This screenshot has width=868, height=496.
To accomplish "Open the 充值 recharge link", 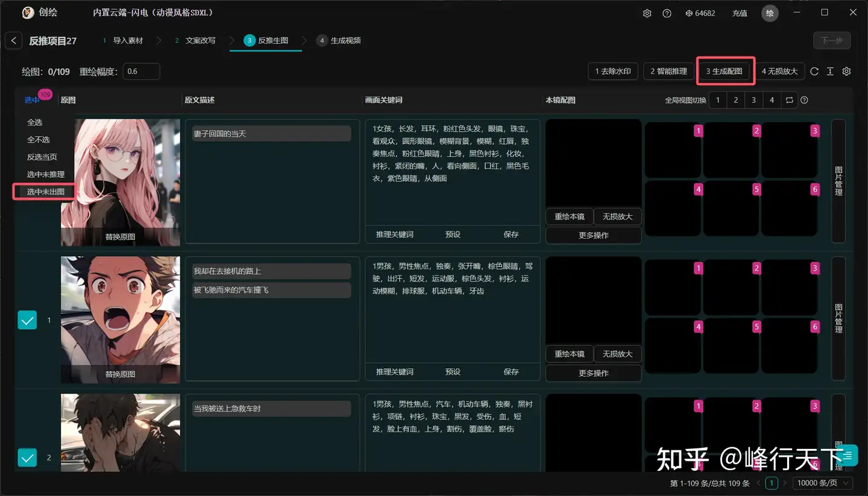I will [740, 13].
